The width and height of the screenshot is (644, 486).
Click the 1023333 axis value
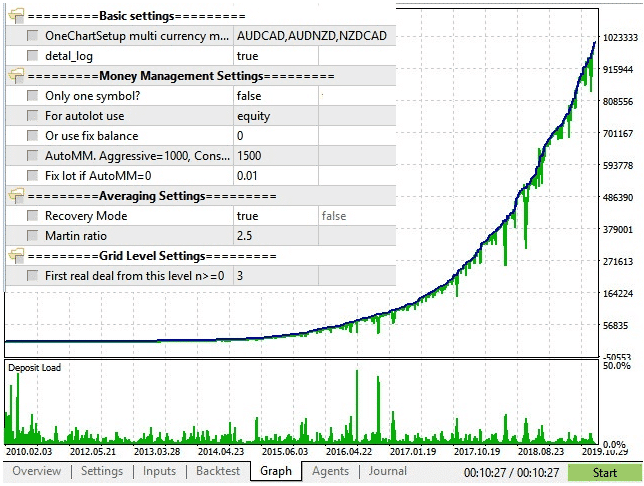[x=620, y=37]
